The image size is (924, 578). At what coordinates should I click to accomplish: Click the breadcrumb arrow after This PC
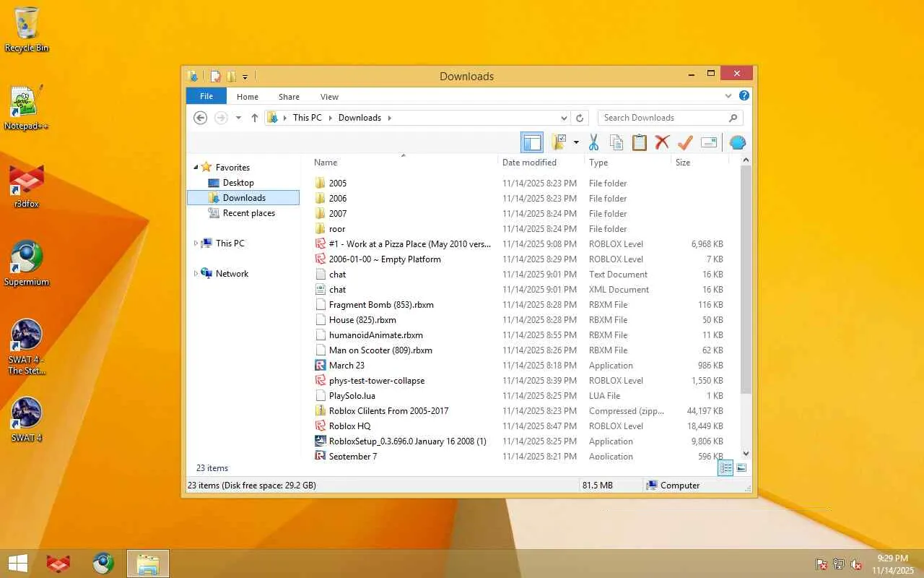(330, 118)
